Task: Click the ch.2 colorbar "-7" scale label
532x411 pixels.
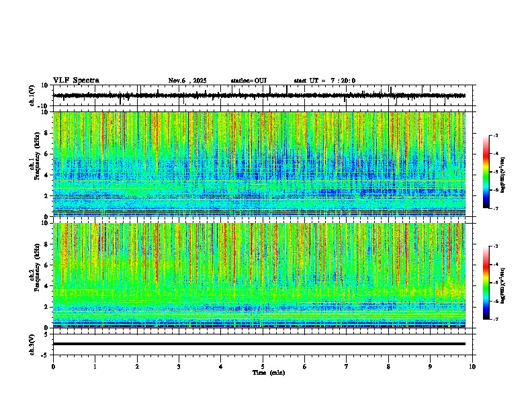Action: 496,320
